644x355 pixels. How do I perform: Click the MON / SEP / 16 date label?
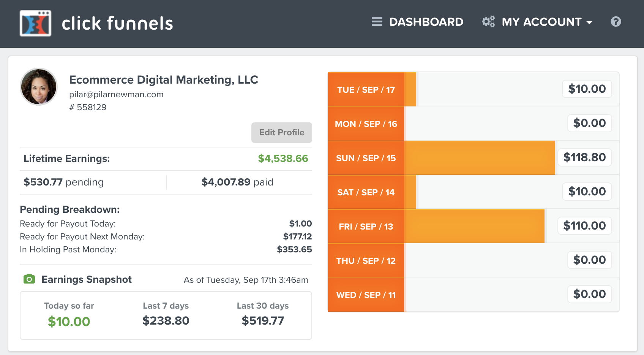(x=366, y=124)
